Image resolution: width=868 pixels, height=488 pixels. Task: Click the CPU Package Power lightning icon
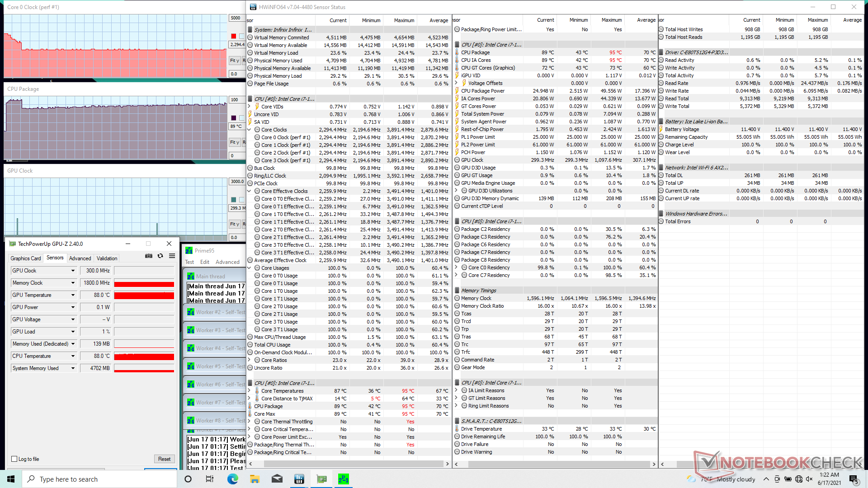pos(457,91)
